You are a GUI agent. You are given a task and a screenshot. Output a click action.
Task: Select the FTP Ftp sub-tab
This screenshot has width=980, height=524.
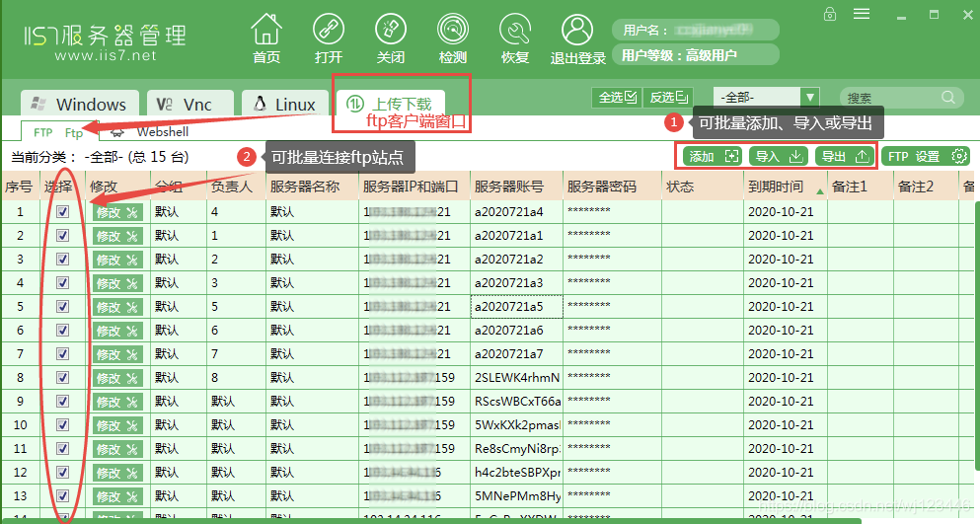tap(58, 132)
